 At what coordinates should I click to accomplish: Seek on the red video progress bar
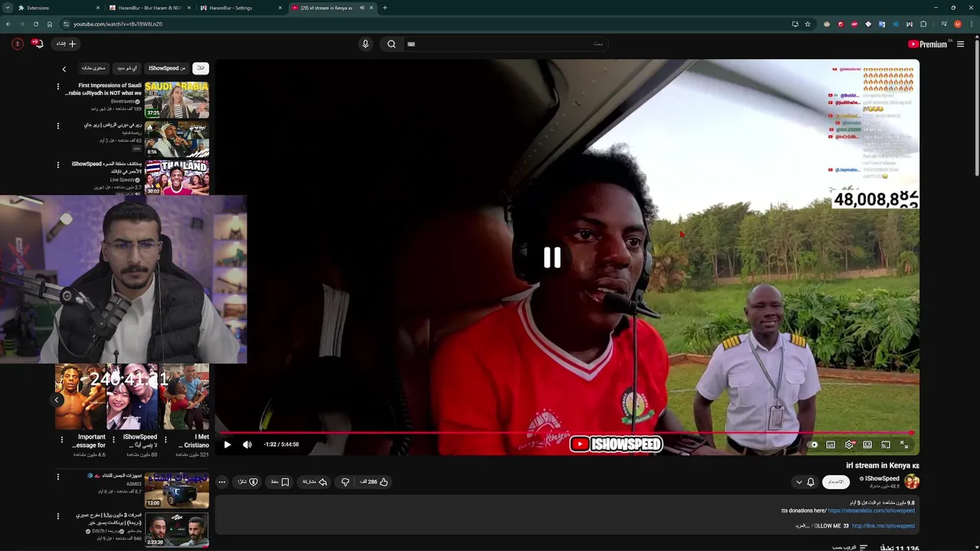pyautogui.click(x=567, y=433)
